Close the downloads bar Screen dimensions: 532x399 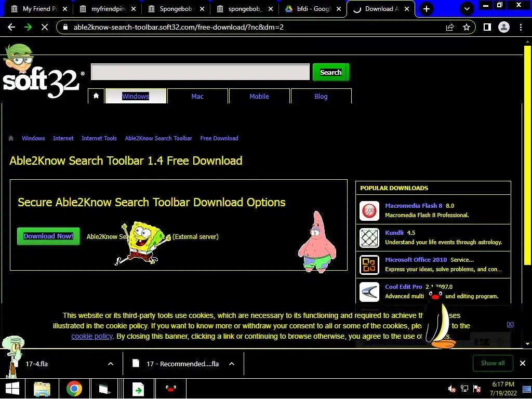point(523,363)
